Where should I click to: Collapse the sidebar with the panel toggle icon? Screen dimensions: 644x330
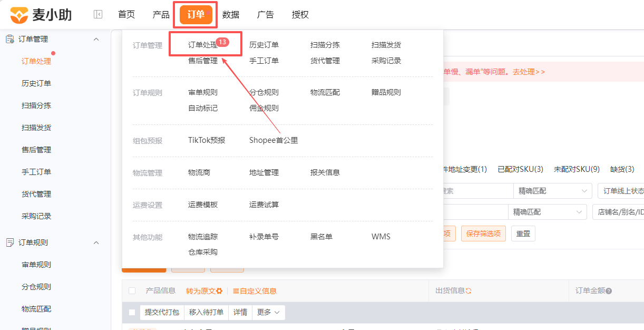[98, 15]
